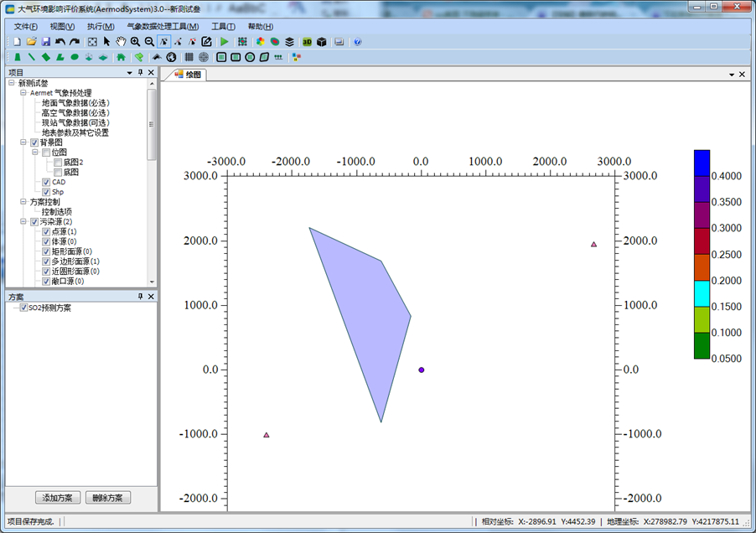The width and height of the screenshot is (756, 533).
Task: Open the 3D view cube icon
Action: (x=321, y=41)
